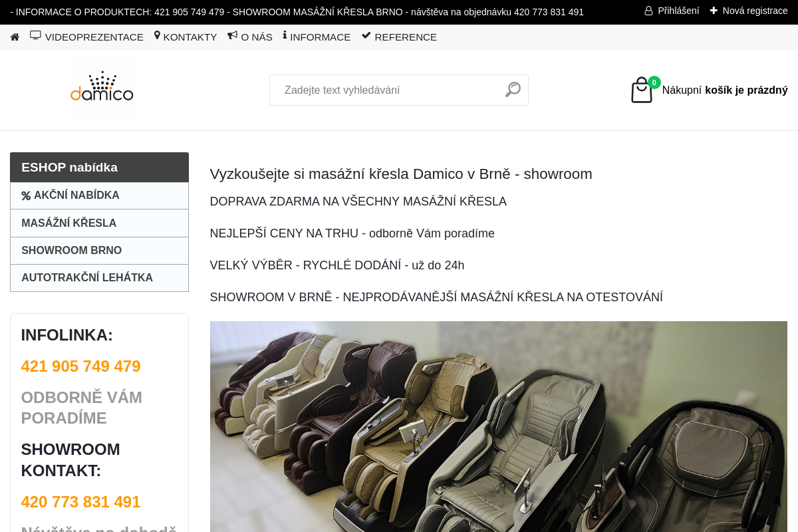The image size is (798, 532).
Task: Open VIDEOPREZENTACE via its monitor icon
Action: [35, 35]
